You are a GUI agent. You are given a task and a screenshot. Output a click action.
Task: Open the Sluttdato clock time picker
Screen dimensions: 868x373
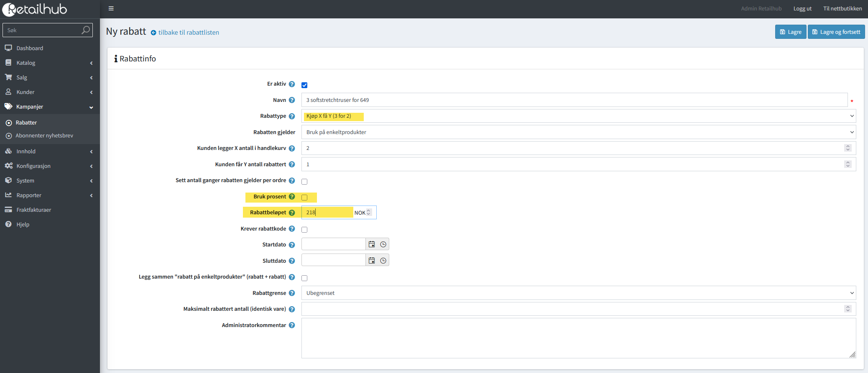tap(383, 261)
